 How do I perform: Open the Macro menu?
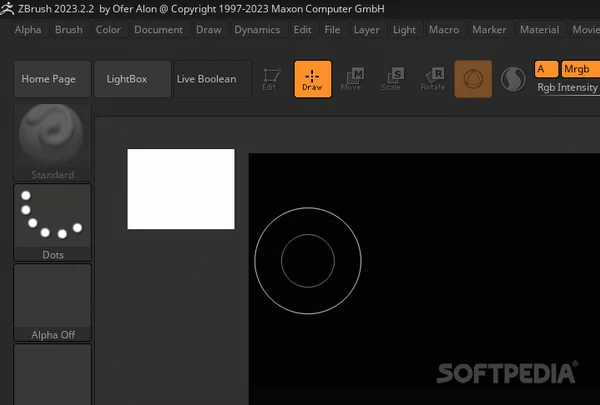pyautogui.click(x=444, y=30)
